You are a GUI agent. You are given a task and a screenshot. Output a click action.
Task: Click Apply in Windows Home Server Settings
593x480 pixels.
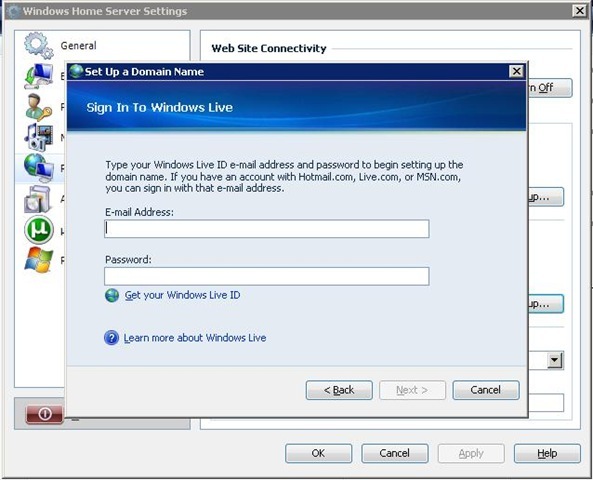(x=471, y=453)
